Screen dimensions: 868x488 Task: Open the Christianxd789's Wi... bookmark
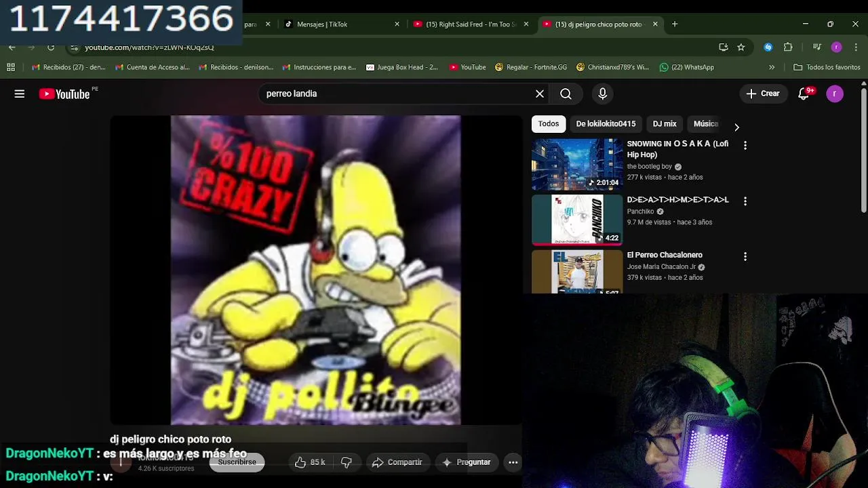click(612, 67)
